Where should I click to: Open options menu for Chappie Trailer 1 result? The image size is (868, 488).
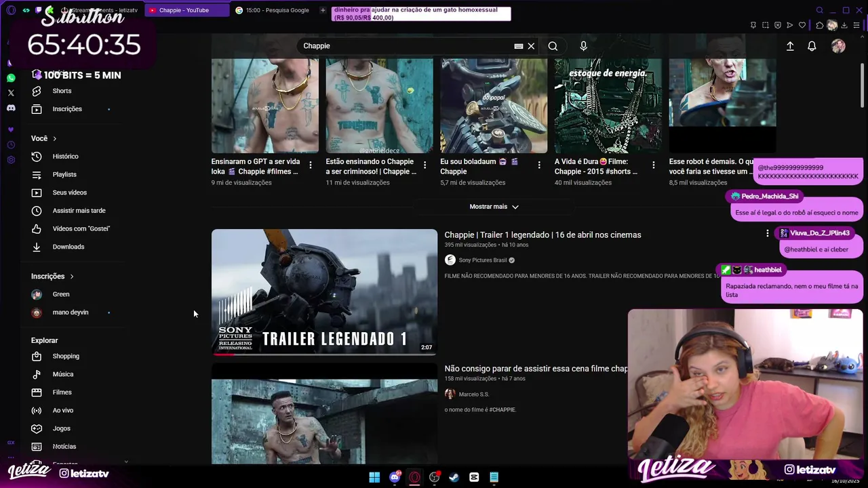pyautogui.click(x=768, y=233)
